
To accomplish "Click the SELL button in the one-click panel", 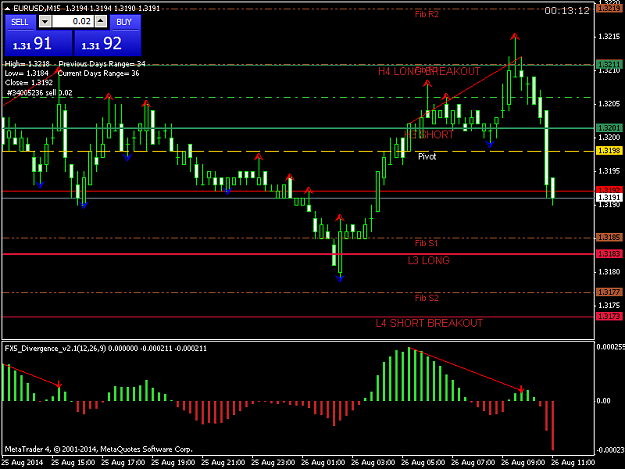I will [20, 22].
